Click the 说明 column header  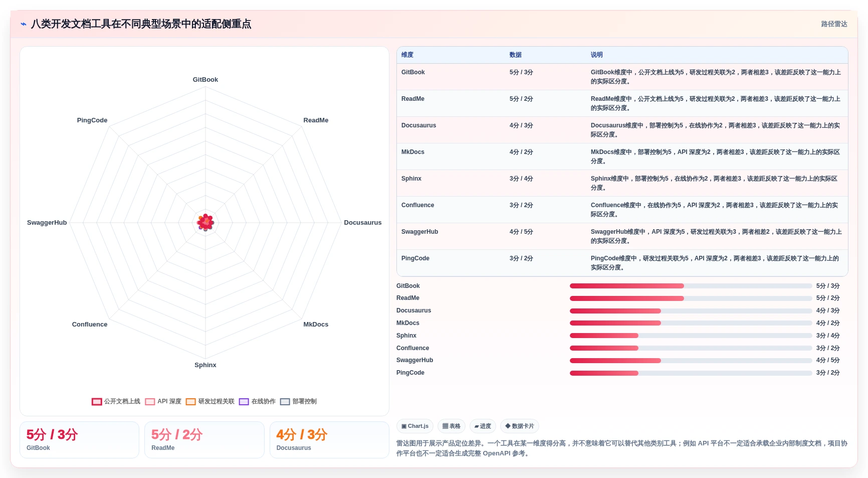[596, 55]
